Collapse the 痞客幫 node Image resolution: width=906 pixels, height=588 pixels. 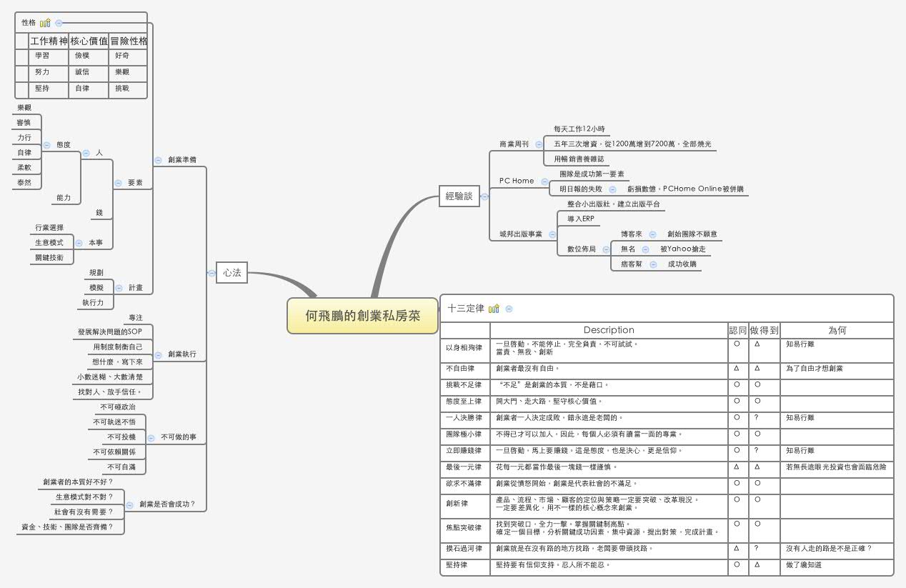point(652,264)
